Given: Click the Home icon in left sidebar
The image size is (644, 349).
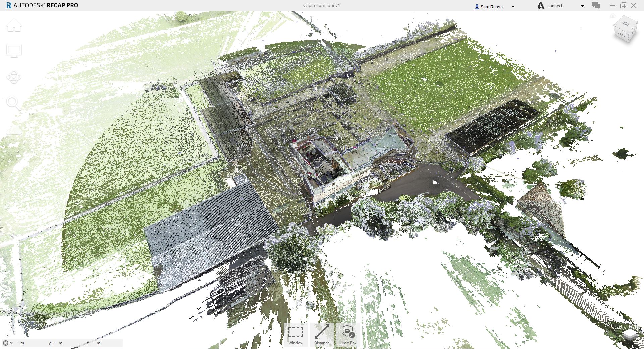Looking at the screenshot, I should 14,25.
